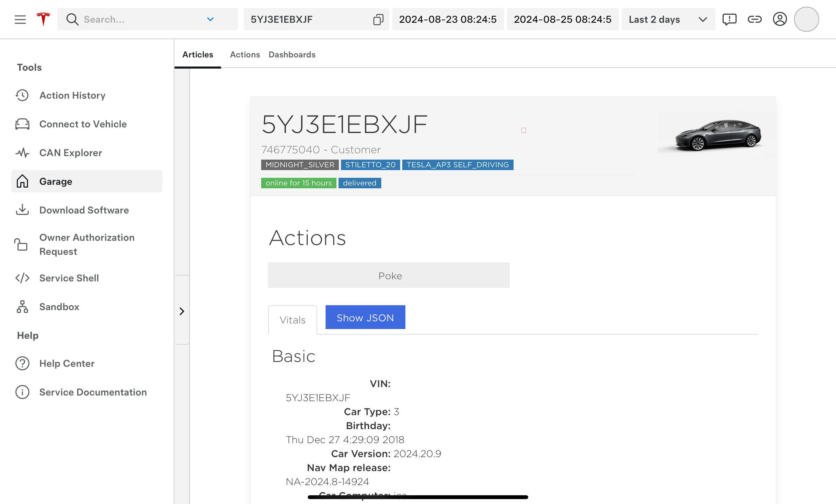Expand the collapsed side panel arrow
The image size is (836, 504).
(x=182, y=311)
